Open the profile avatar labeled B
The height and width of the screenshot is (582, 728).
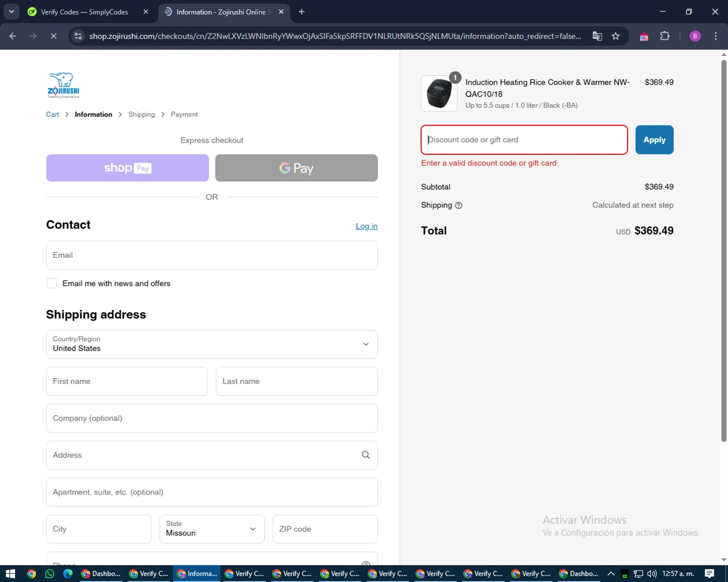click(695, 36)
